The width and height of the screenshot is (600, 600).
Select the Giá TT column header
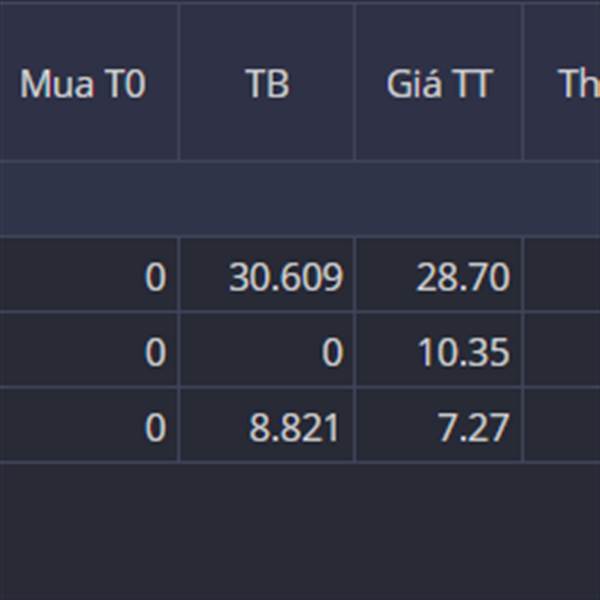point(439,85)
